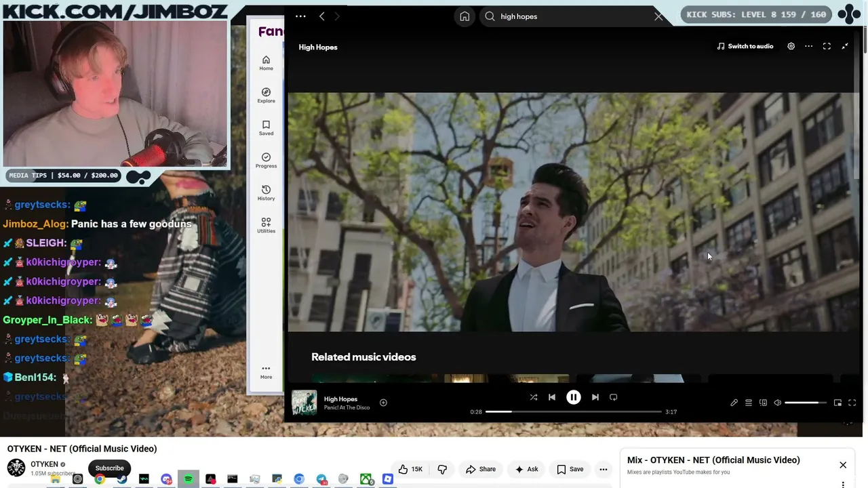Open connect to a device menu
This screenshot has width=868, height=488.
click(x=763, y=403)
